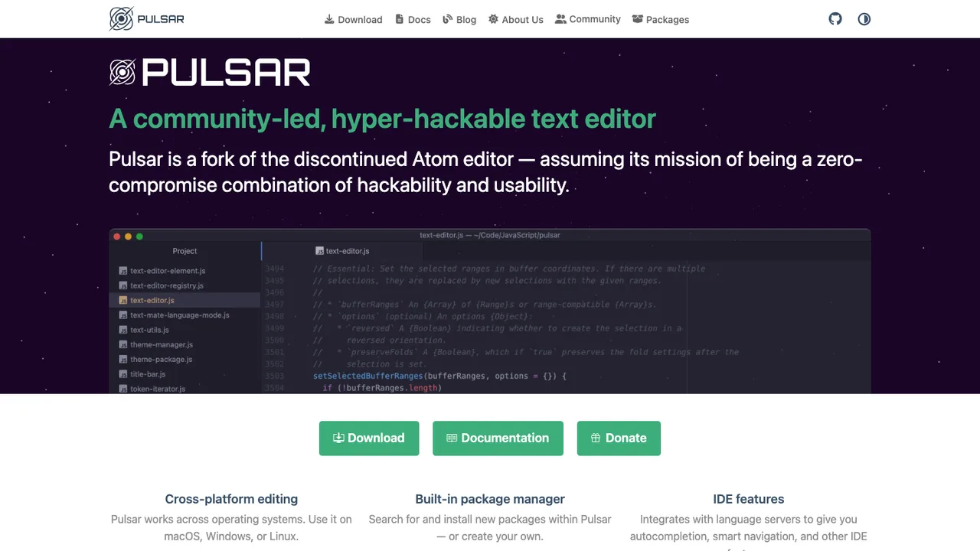The height and width of the screenshot is (551, 980).
Task: Click the 'Cross-platform editing' heading
Action: (x=231, y=499)
